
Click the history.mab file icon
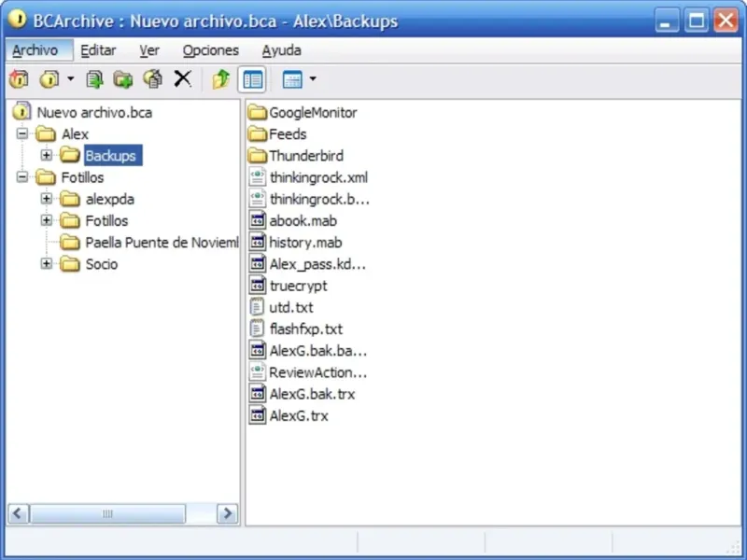point(258,242)
